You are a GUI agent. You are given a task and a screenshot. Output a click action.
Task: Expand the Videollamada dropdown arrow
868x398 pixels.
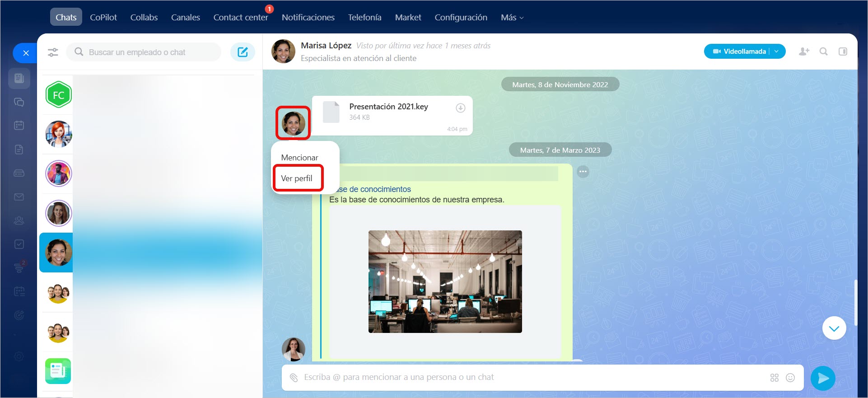(x=777, y=52)
